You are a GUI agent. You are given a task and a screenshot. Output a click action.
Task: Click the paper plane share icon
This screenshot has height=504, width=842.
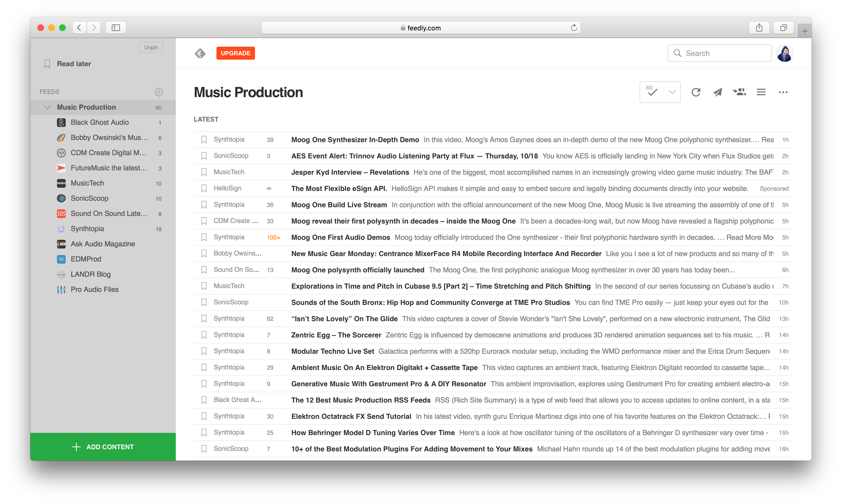(717, 92)
